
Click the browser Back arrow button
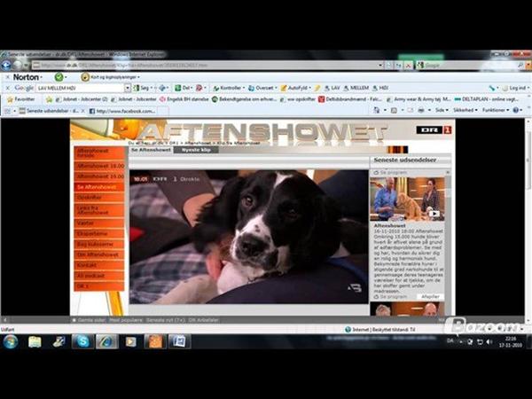click(x=6, y=65)
